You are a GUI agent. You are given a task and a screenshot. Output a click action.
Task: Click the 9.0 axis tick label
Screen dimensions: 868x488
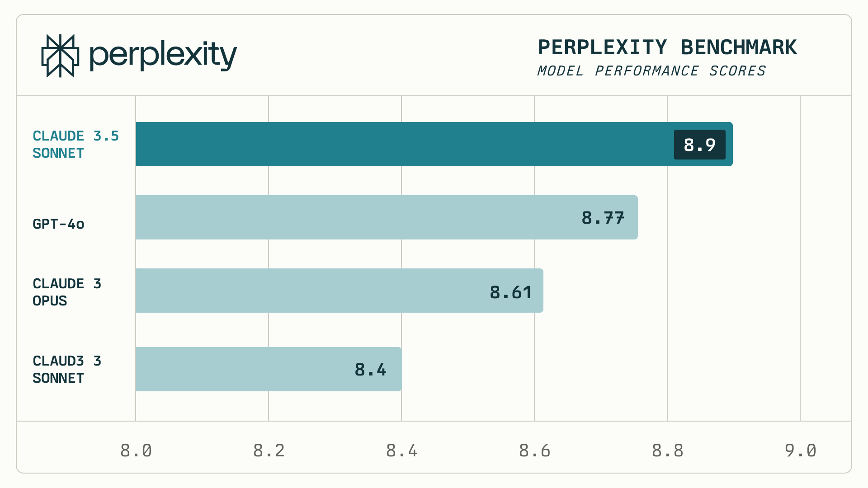coord(800,450)
